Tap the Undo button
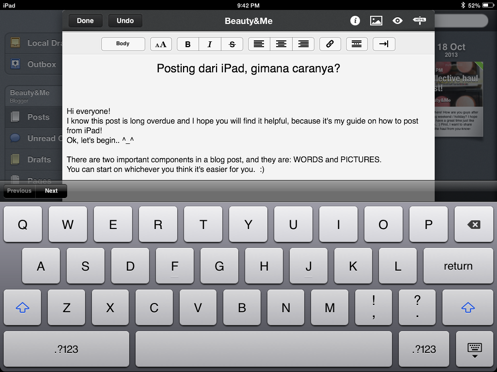Viewport: 497px width, 372px height. 125,21
